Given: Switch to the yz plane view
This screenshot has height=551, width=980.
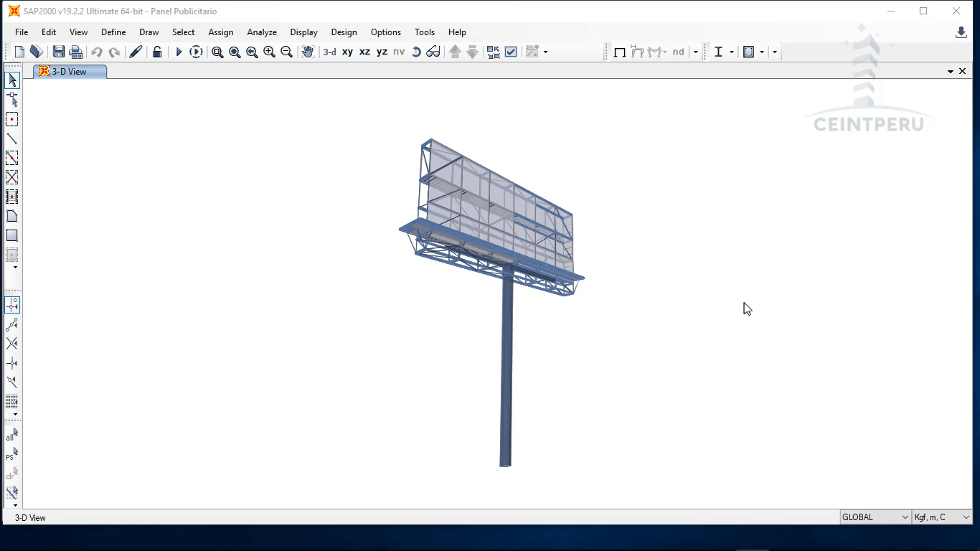Looking at the screenshot, I should tap(382, 52).
